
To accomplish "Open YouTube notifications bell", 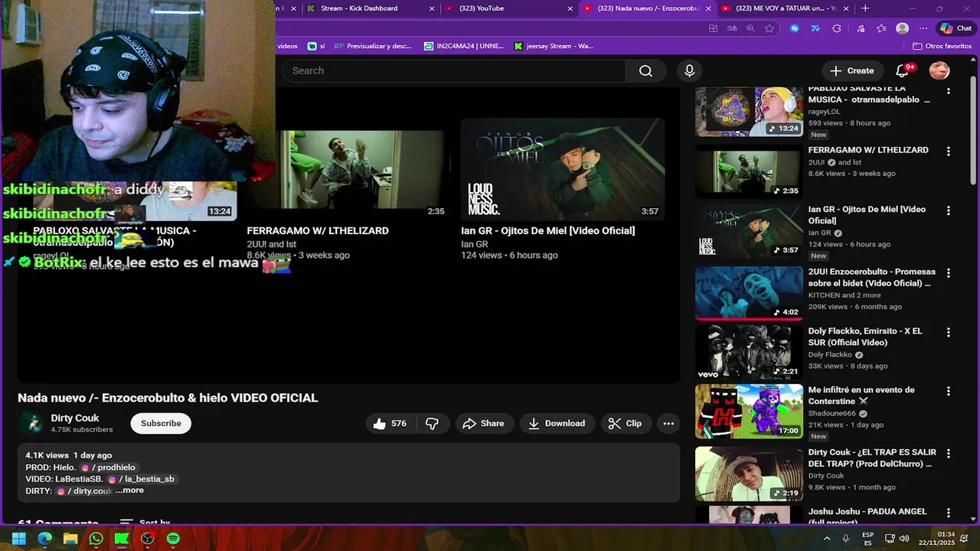I will pyautogui.click(x=902, y=70).
